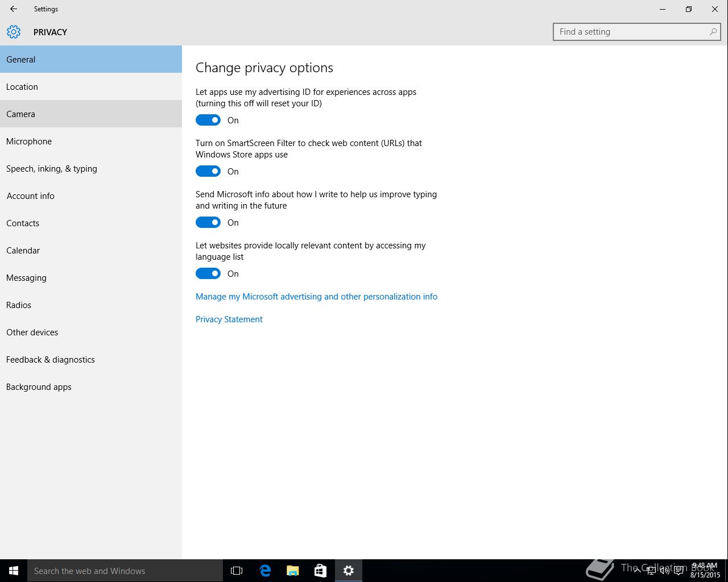Turn off typing and writing info toggle
Image resolution: width=728 pixels, height=582 pixels.
pyautogui.click(x=208, y=222)
